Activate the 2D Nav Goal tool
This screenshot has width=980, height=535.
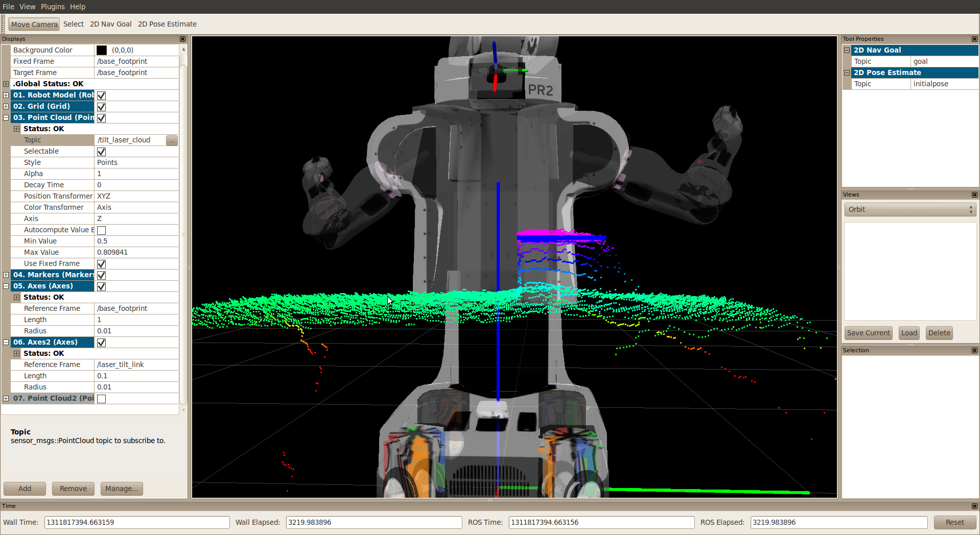(x=111, y=24)
